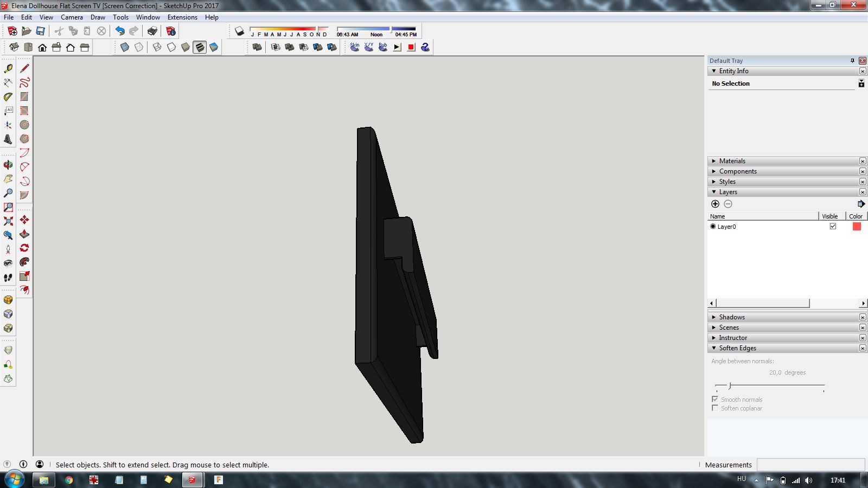Viewport: 868px width, 488px height.
Task: Open the Camera menu
Action: point(72,17)
